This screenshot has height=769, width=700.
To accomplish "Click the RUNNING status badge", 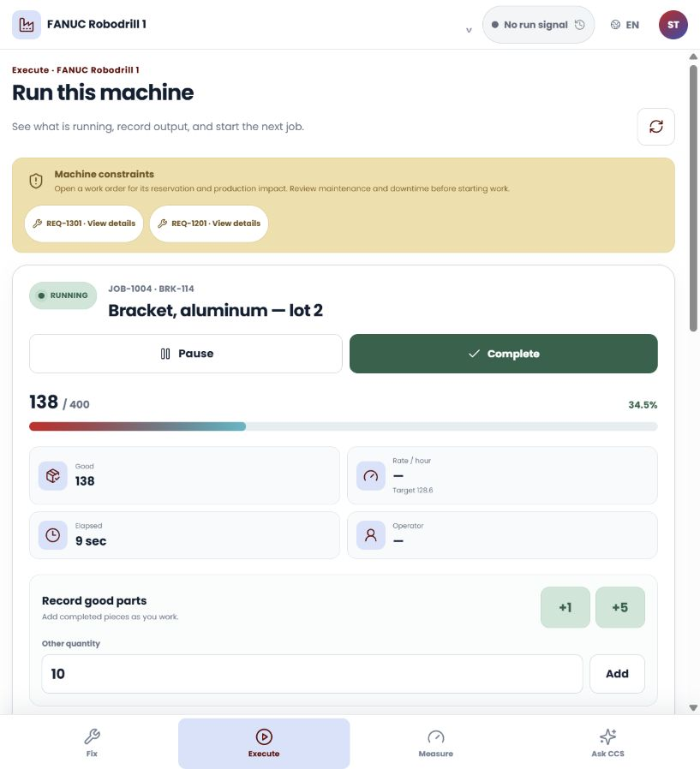I will (63, 295).
